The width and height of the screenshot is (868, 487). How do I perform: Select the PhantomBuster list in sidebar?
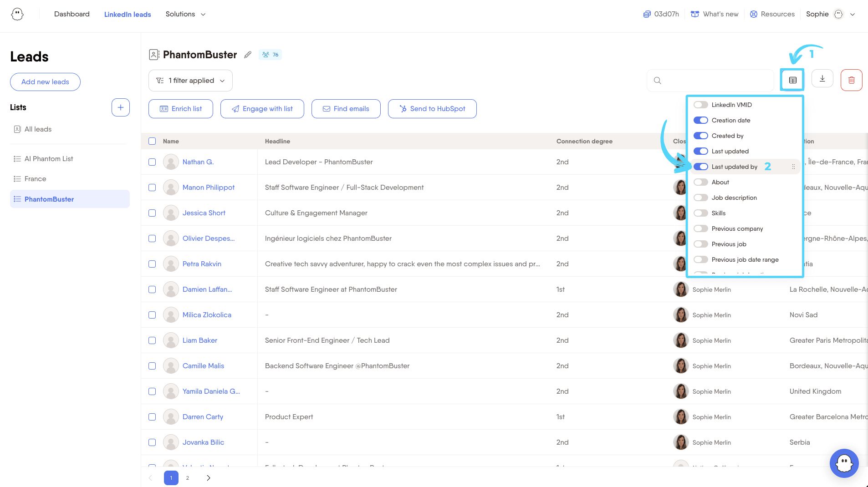(70, 199)
